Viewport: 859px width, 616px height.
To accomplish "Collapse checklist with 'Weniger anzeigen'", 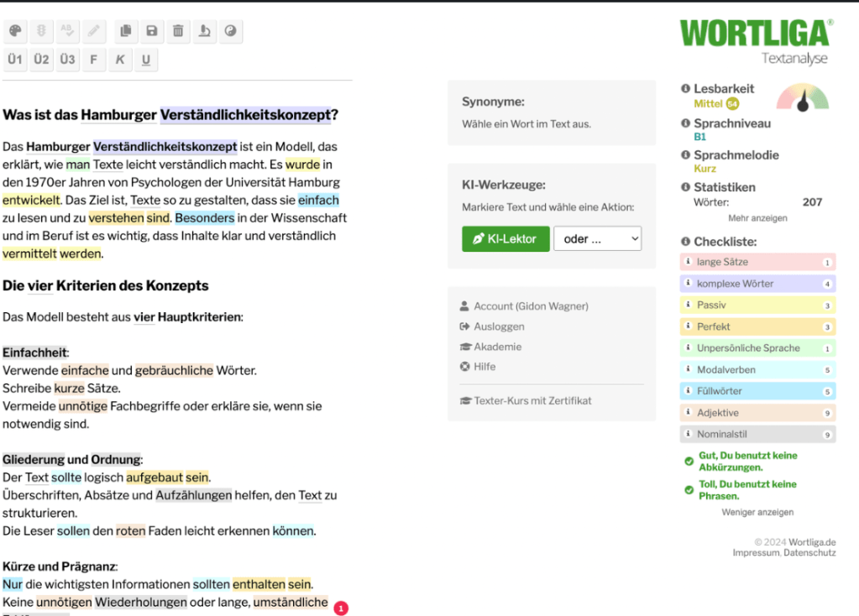I will [757, 512].
